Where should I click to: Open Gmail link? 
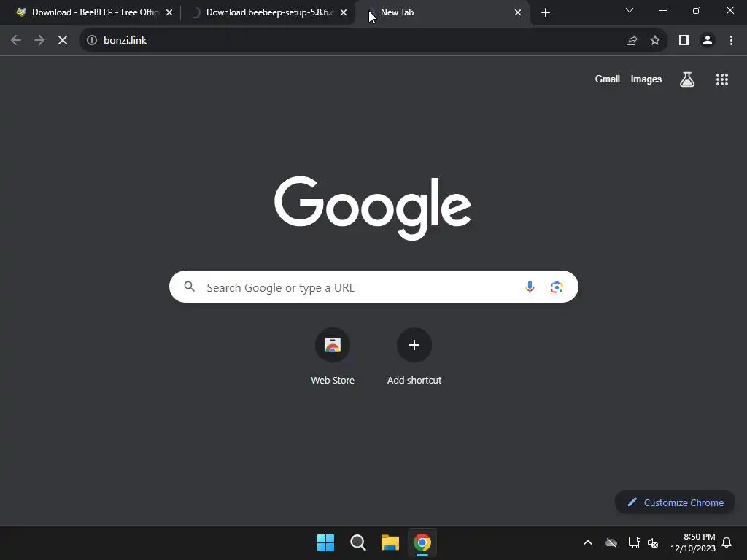click(607, 79)
